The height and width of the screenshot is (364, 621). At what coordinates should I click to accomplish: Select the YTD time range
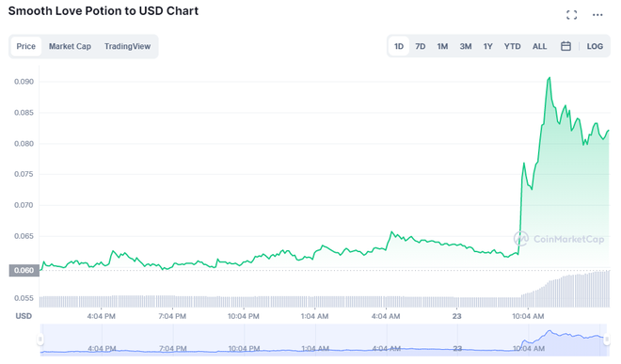tap(512, 46)
